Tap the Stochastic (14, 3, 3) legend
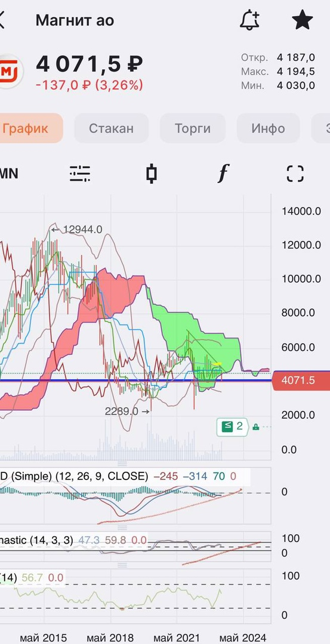Viewport: 330px width, 644px height. tap(74, 540)
